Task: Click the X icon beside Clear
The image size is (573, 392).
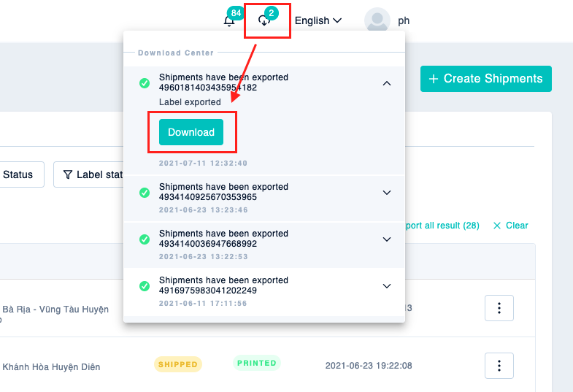Action: point(497,226)
